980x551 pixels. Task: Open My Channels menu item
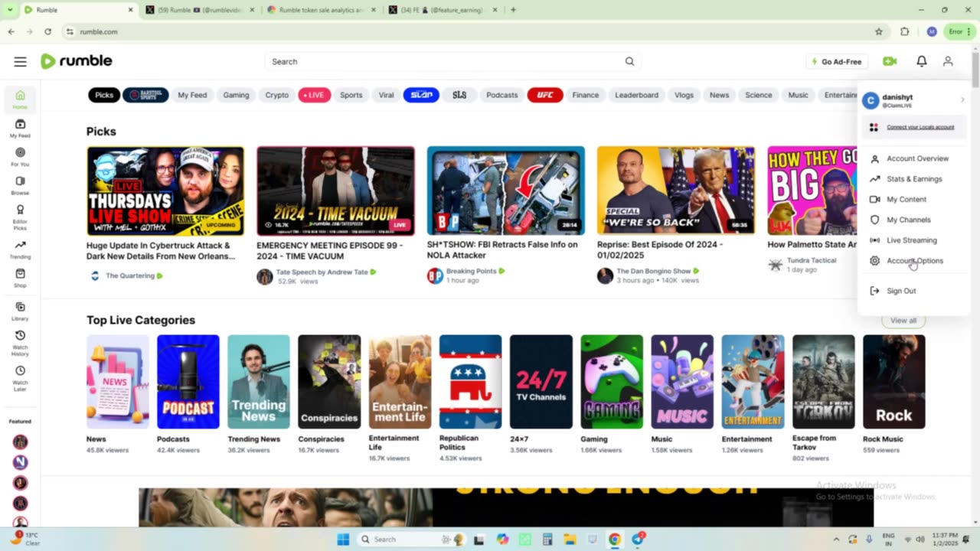pyautogui.click(x=909, y=220)
